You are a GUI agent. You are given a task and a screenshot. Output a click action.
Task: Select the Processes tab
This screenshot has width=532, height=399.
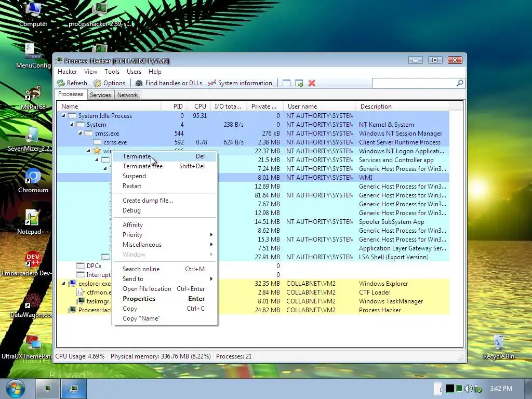[x=71, y=95]
